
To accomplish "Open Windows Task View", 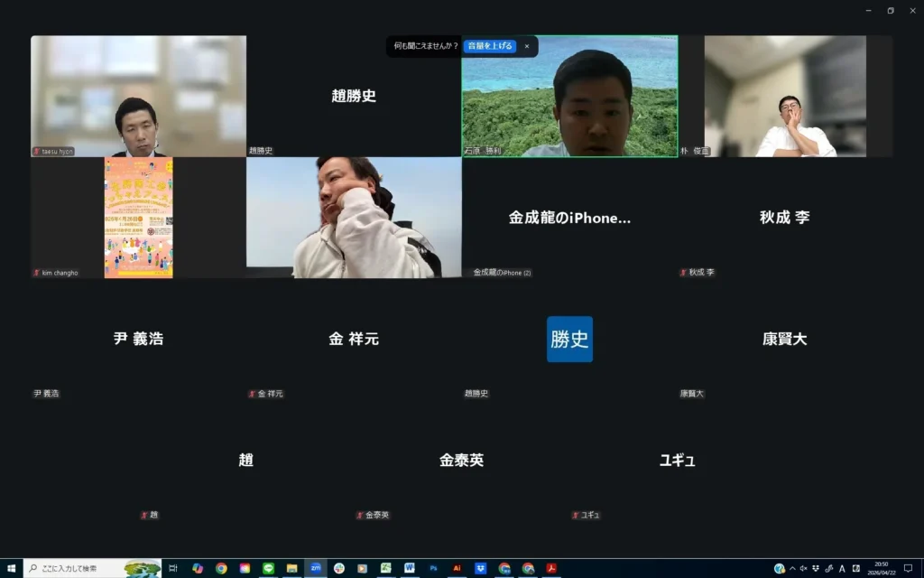I will (172, 568).
